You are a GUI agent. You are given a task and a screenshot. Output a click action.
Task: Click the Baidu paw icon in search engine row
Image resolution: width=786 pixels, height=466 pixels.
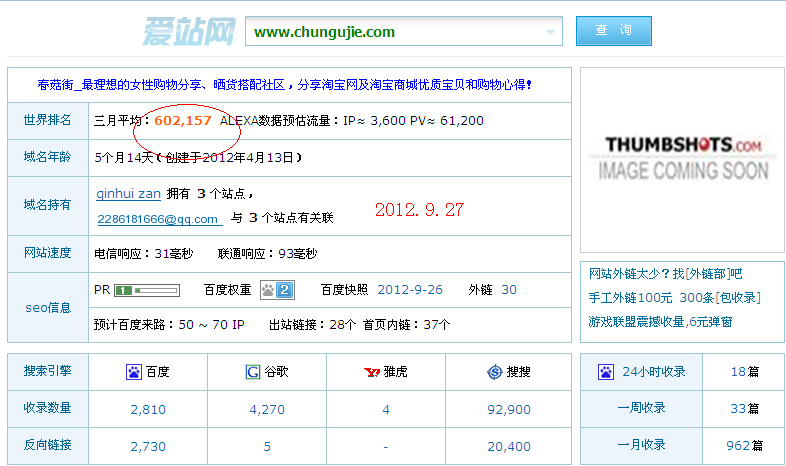(133, 372)
